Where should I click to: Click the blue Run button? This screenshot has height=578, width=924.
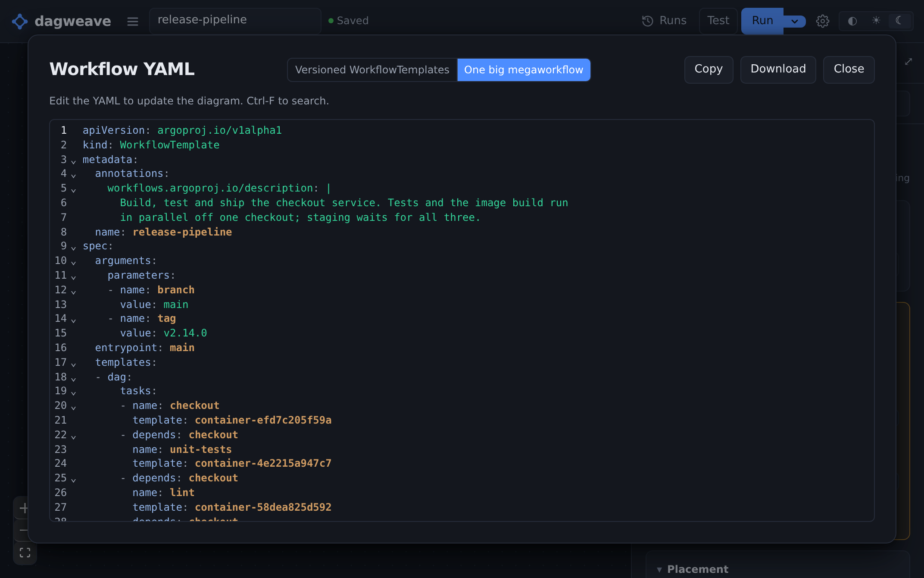click(762, 21)
